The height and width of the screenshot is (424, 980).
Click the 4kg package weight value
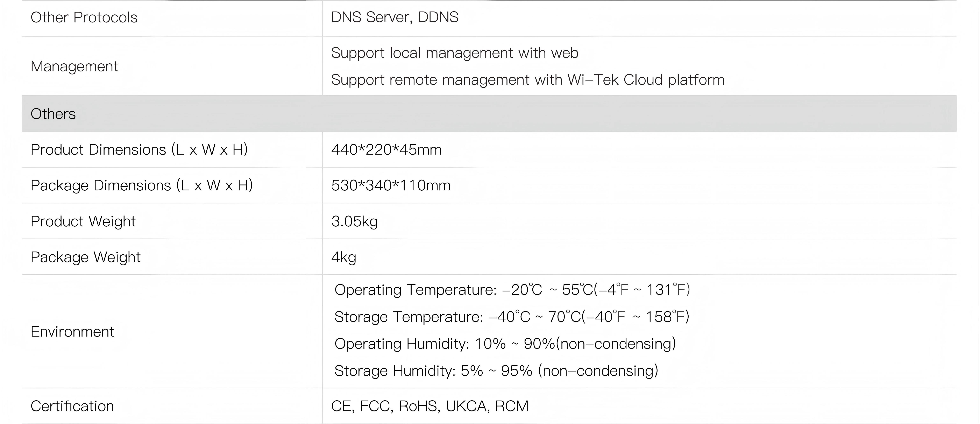coord(343,257)
